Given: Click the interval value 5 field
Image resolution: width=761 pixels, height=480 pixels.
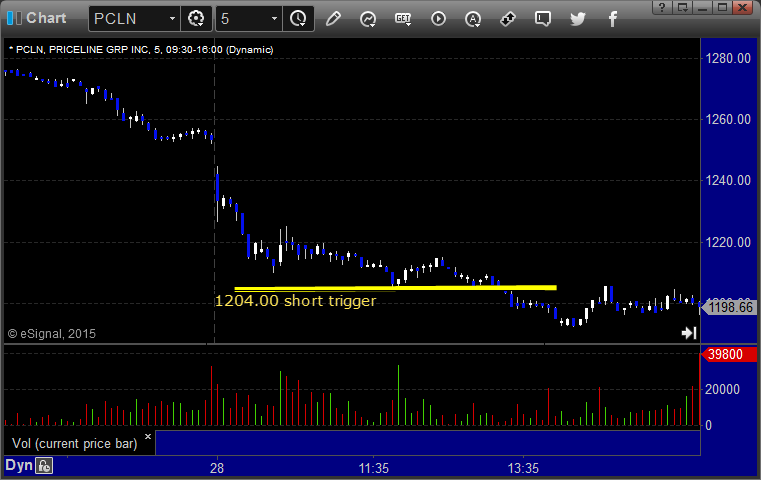Looking at the screenshot, I should 243,19.
